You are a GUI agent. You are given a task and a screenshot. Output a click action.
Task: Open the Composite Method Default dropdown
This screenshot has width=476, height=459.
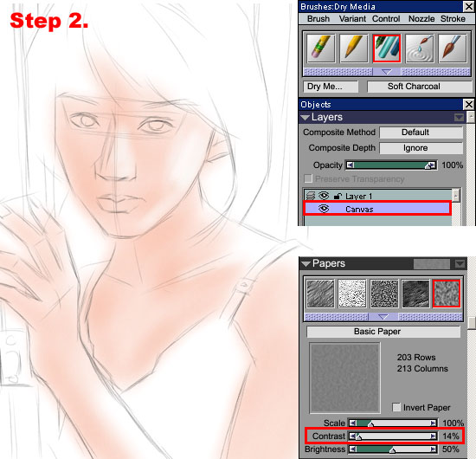421,133
